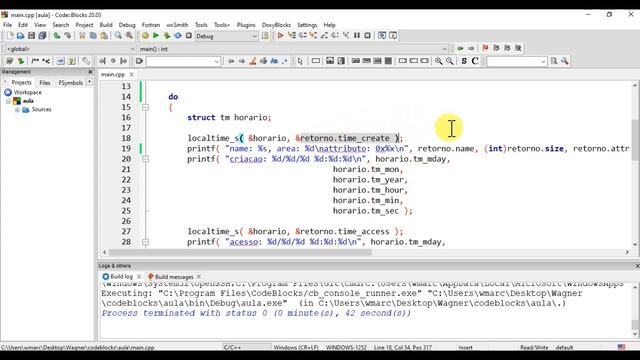Click the Undo arrow icon

pyautogui.click(x=57, y=36)
